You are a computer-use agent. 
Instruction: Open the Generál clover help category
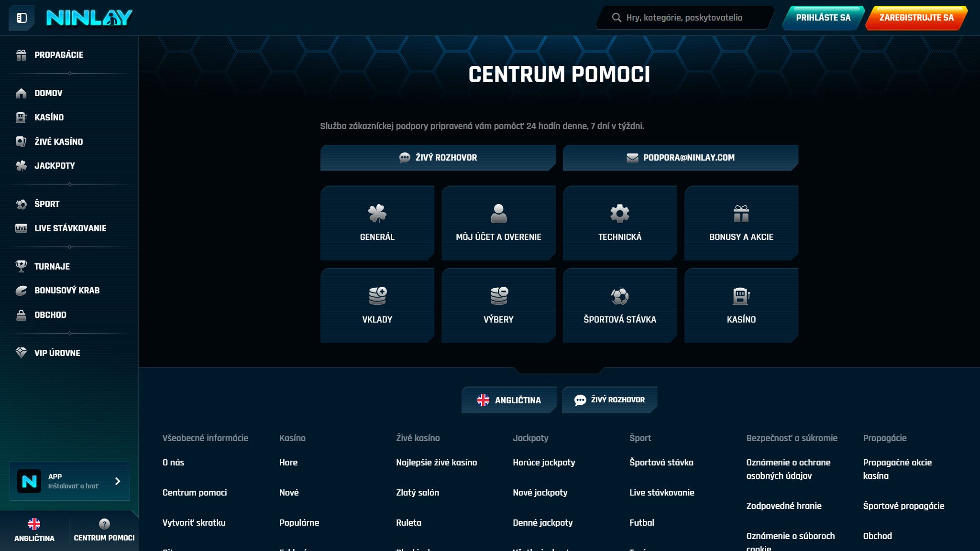[x=377, y=223]
